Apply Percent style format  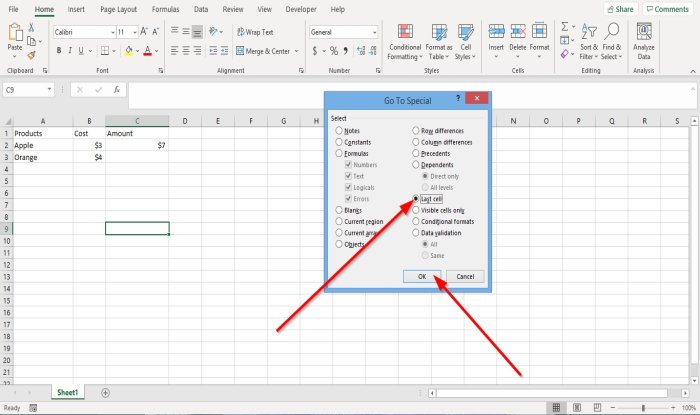334,51
